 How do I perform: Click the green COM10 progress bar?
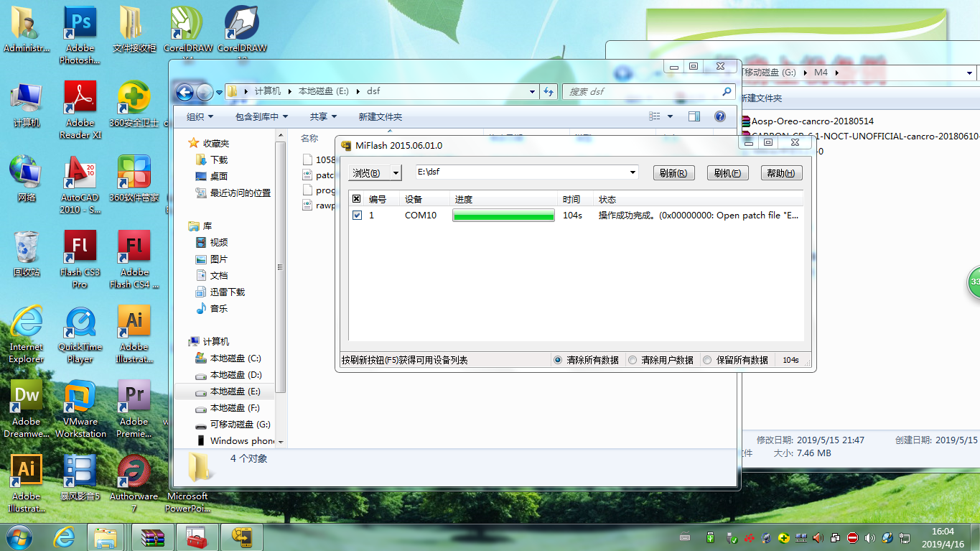point(503,215)
